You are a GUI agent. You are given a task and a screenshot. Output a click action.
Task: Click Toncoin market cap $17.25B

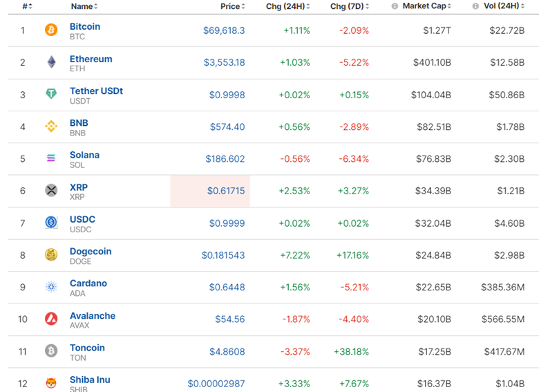click(435, 352)
